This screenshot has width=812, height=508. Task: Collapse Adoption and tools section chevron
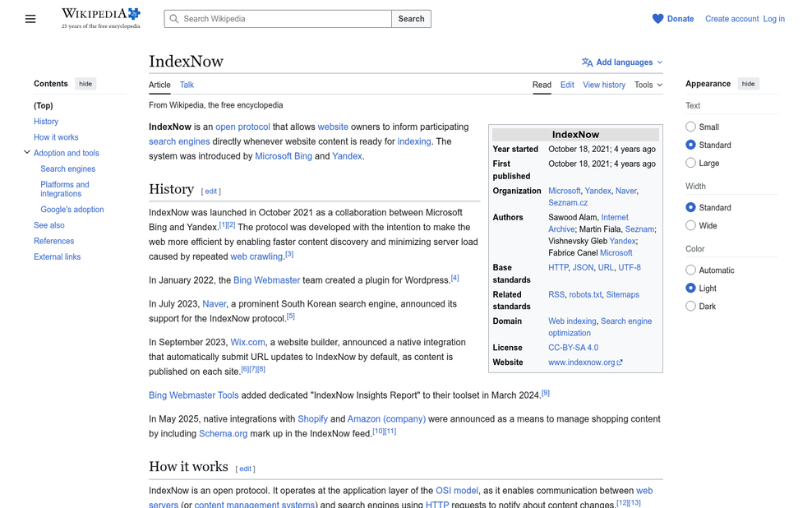[27, 152]
